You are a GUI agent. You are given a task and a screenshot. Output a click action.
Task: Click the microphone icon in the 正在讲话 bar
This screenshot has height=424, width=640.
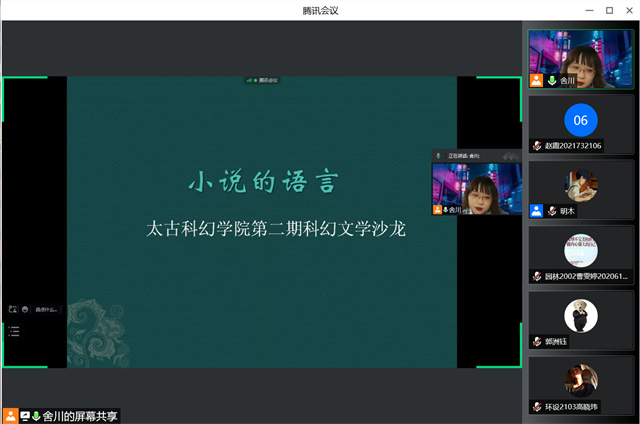point(439,157)
